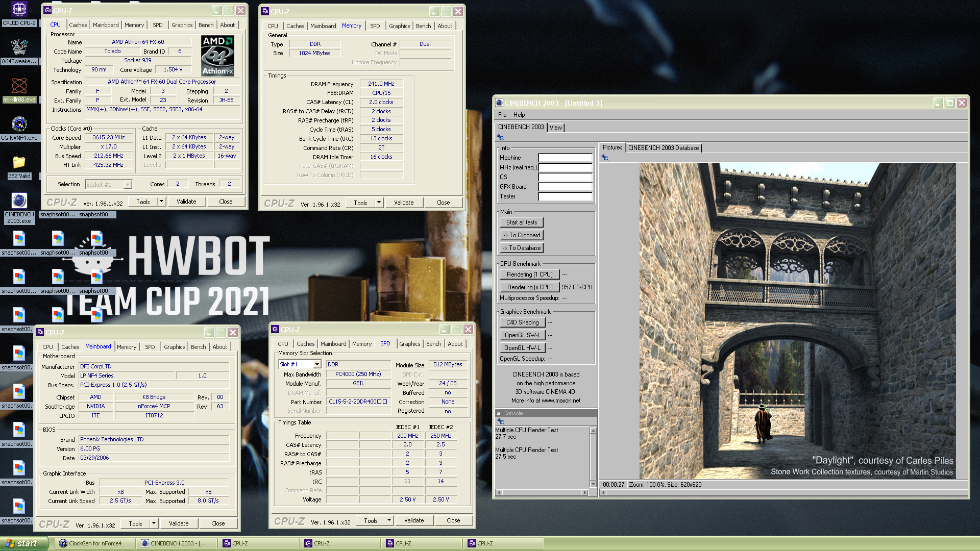
Task: Launch CG-NVNF4.exe desktop icon
Action: coord(19,128)
